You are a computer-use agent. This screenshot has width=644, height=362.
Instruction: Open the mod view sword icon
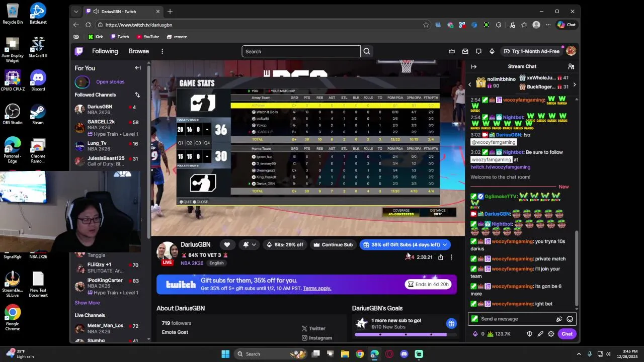540,334
